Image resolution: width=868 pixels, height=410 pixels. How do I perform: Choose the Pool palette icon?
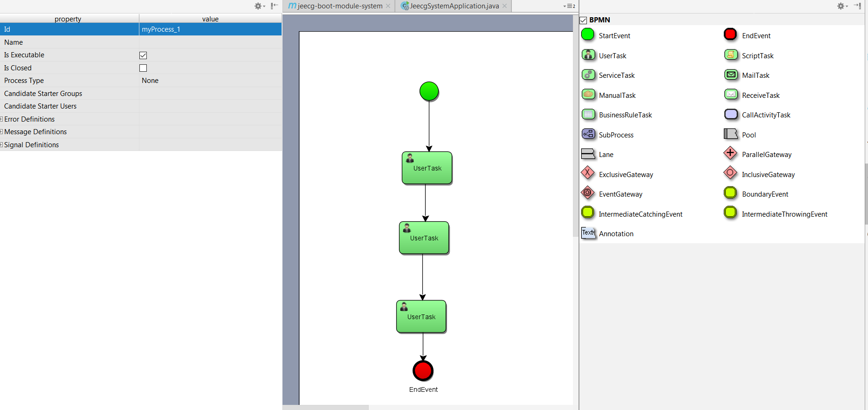point(730,134)
